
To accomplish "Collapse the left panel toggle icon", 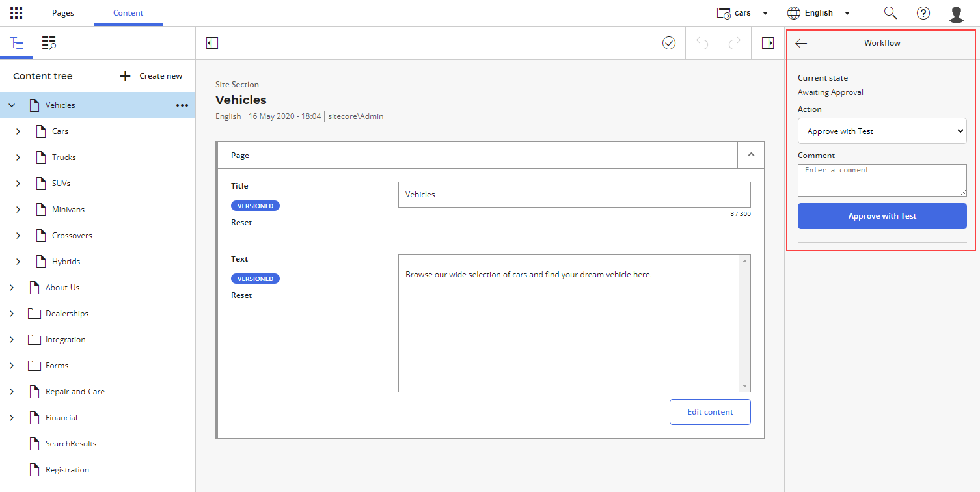I will (212, 43).
